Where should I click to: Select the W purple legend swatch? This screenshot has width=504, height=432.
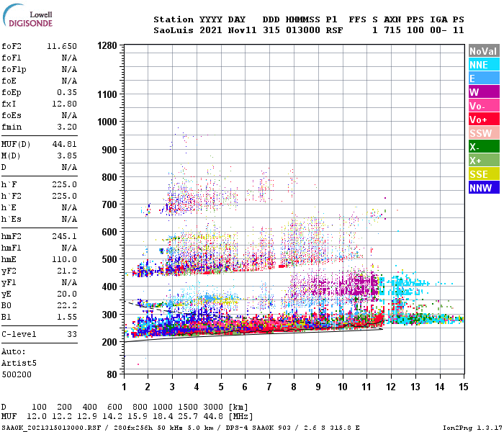484,92
